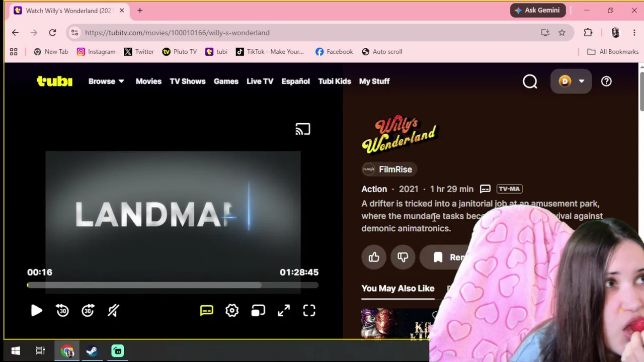
Task: Click the video progress bar
Action: click(173, 286)
